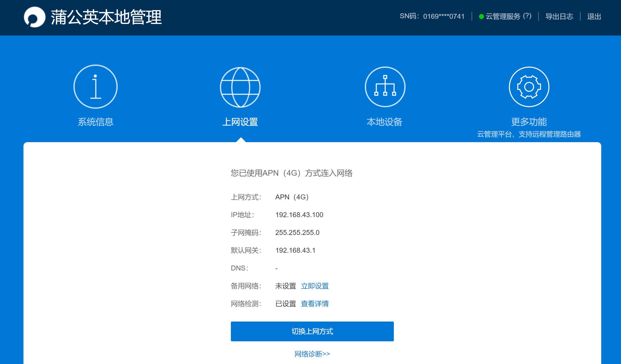Click 您已使用APN（4G）方式连入网络 heading
Screen dimensions: 621x364
pos(292,173)
